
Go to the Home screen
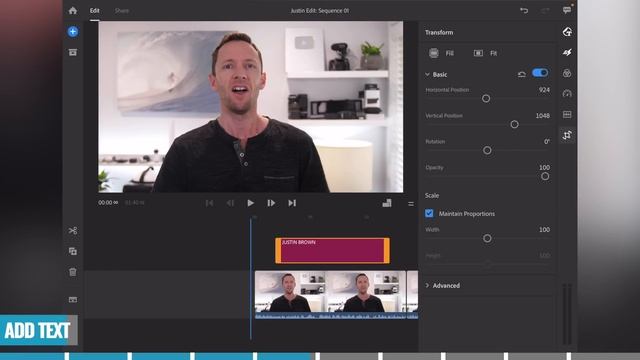(73, 11)
